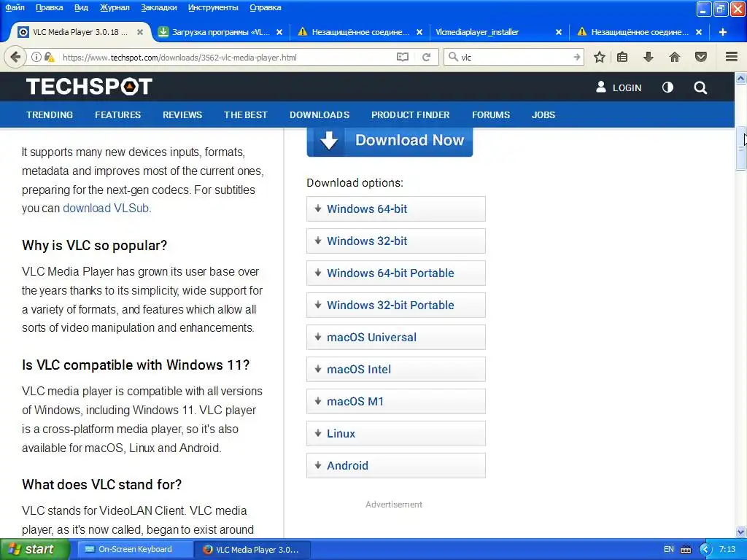Viewport: 747px width, 560px height.
Task: Download Windows 32-bit Portable
Action: (x=396, y=306)
